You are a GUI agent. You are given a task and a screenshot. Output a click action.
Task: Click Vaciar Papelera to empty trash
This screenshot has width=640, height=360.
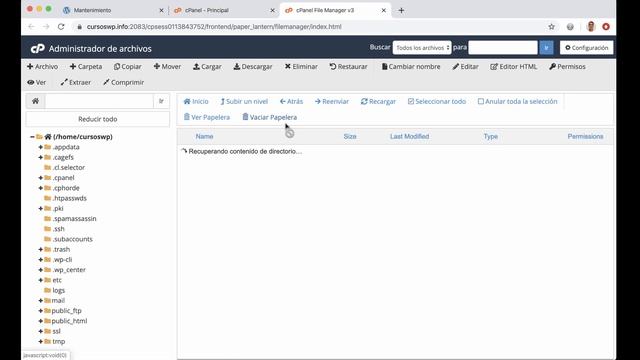click(270, 117)
